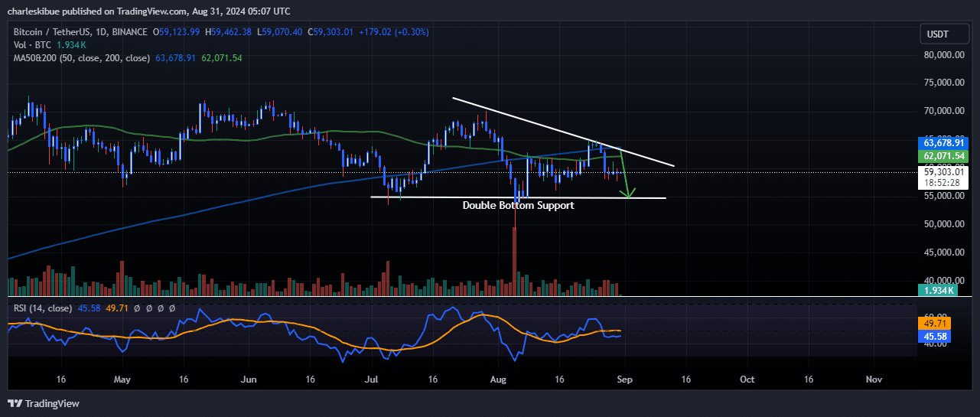This screenshot has height=417, width=980.
Task: Click the Jun marker on time axis
Action: [249, 379]
